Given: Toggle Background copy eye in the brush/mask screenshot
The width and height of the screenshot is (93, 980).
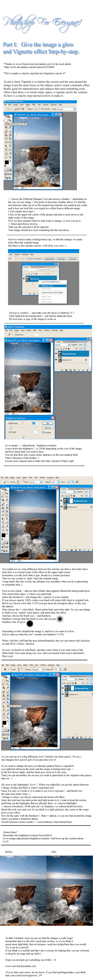Looking at the screenshot, I should point(62,501).
